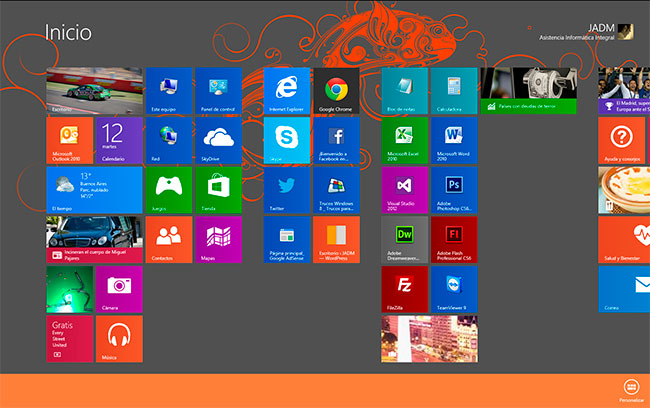This screenshot has width=650, height=408.
Task: Open the Calculadora tile
Action: click(454, 91)
